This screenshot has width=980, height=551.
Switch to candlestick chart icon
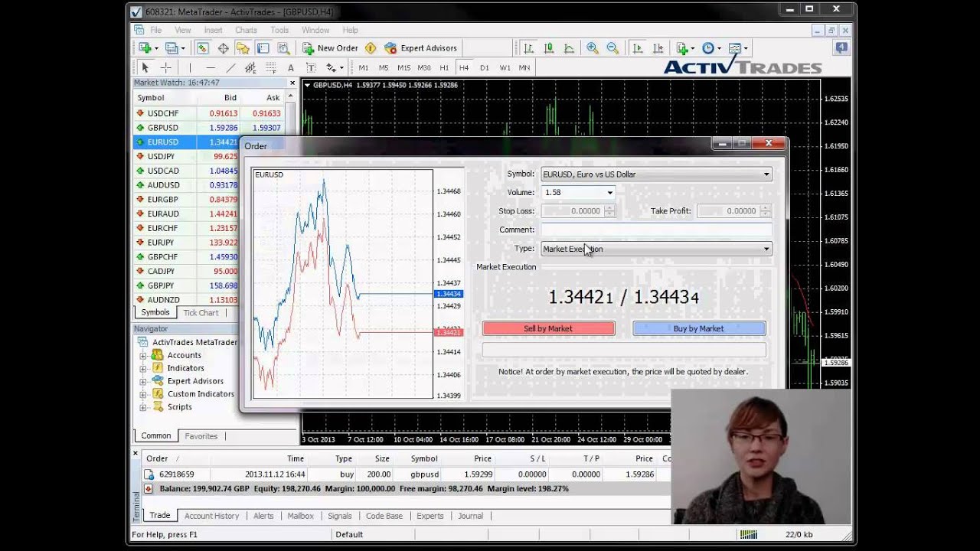pyautogui.click(x=549, y=48)
